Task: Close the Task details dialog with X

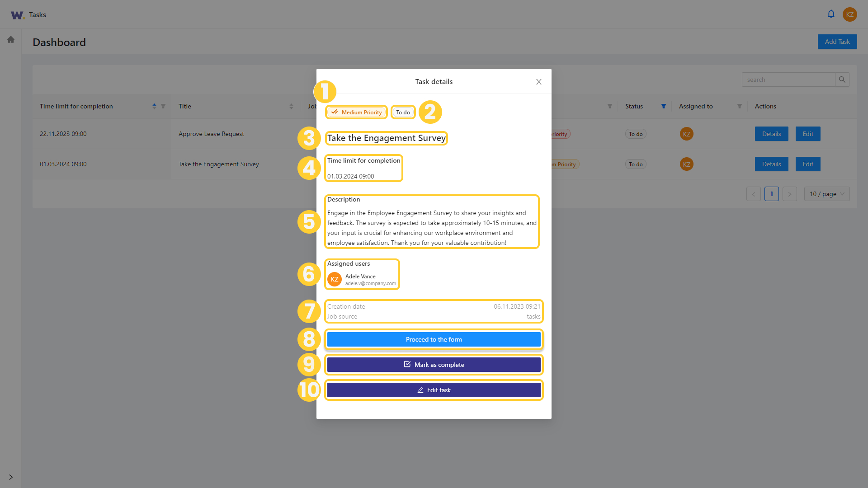Action: tap(539, 82)
